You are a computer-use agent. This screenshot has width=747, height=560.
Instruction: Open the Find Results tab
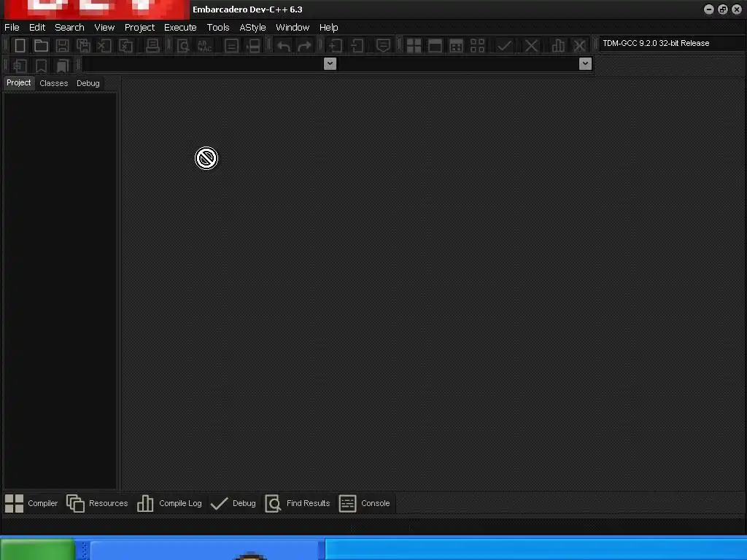(298, 503)
